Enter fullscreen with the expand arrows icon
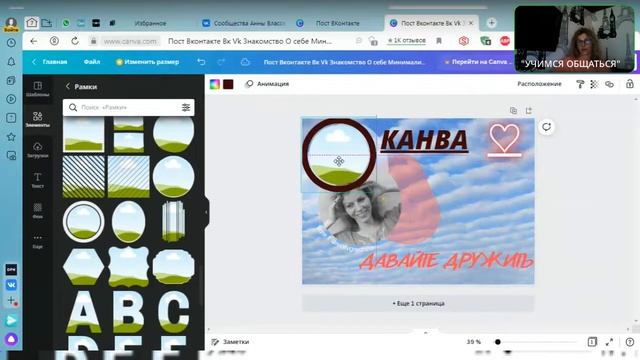Viewport: 640px width, 360px height. (609, 342)
